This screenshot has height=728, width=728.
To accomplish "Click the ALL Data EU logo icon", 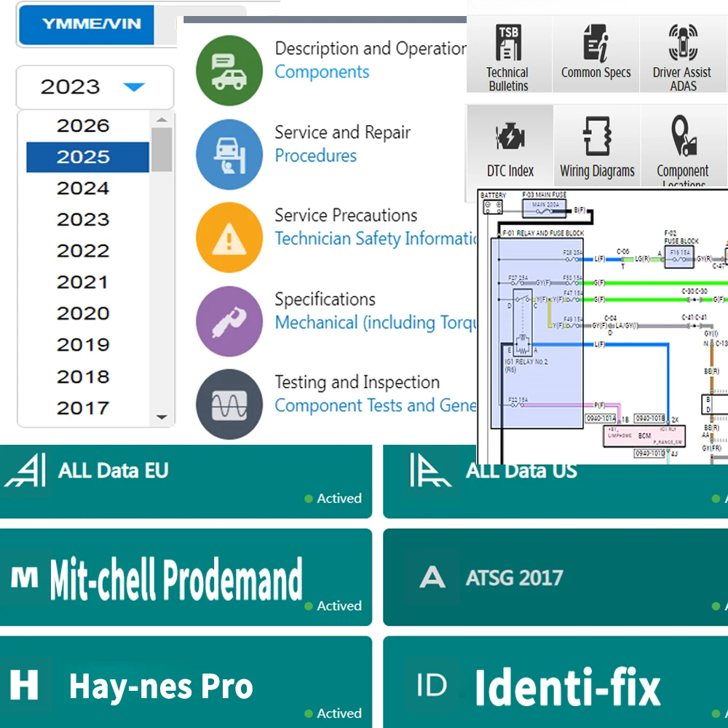I will pyautogui.click(x=25, y=470).
